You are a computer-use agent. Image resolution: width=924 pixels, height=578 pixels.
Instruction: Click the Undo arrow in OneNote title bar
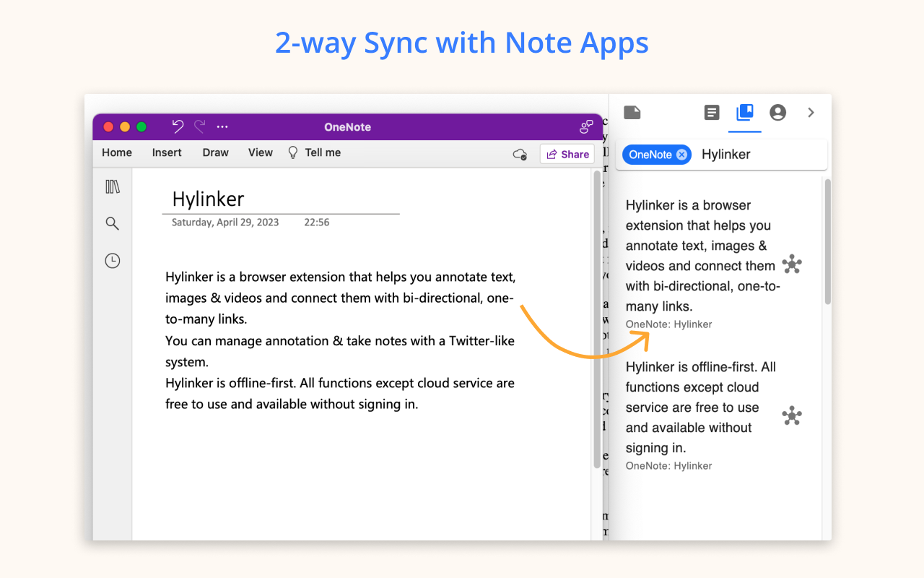point(178,126)
